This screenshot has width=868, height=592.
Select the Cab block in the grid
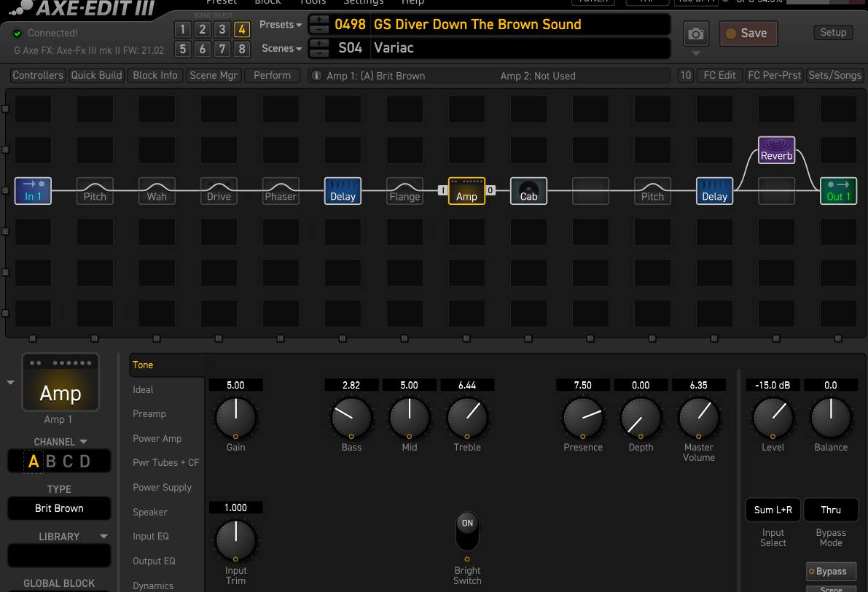[528, 190]
